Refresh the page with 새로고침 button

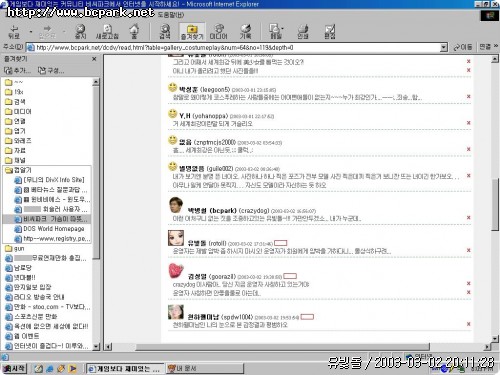coord(107,32)
